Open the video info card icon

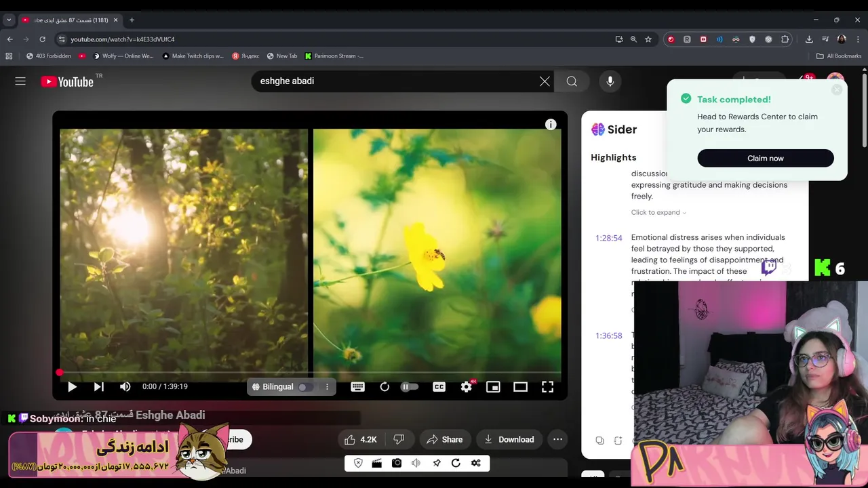click(551, 125)
